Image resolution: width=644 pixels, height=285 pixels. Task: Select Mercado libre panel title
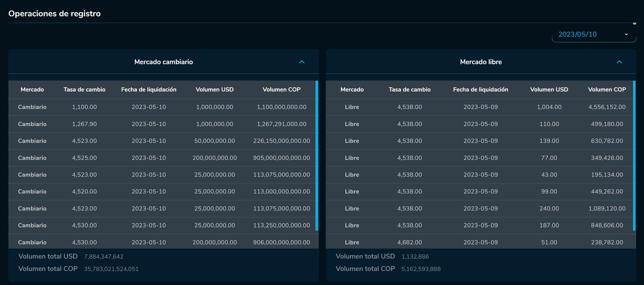480,62
